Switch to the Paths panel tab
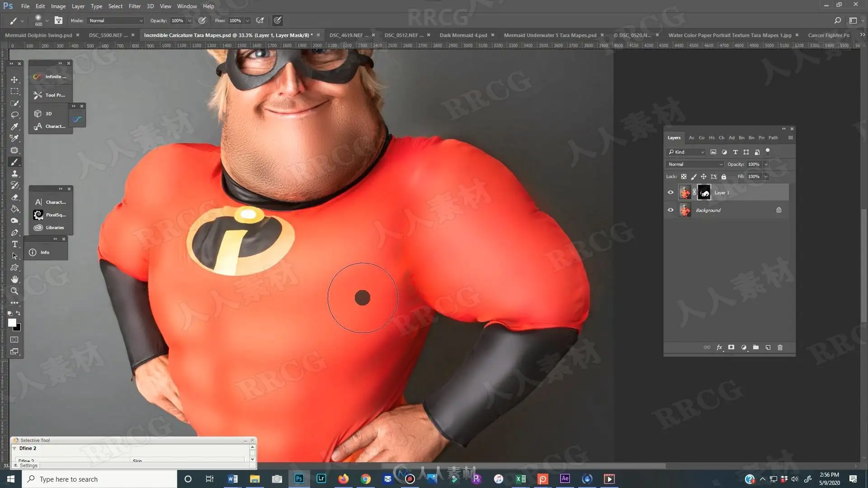This screenshot has height=488, width=868. 773,137
